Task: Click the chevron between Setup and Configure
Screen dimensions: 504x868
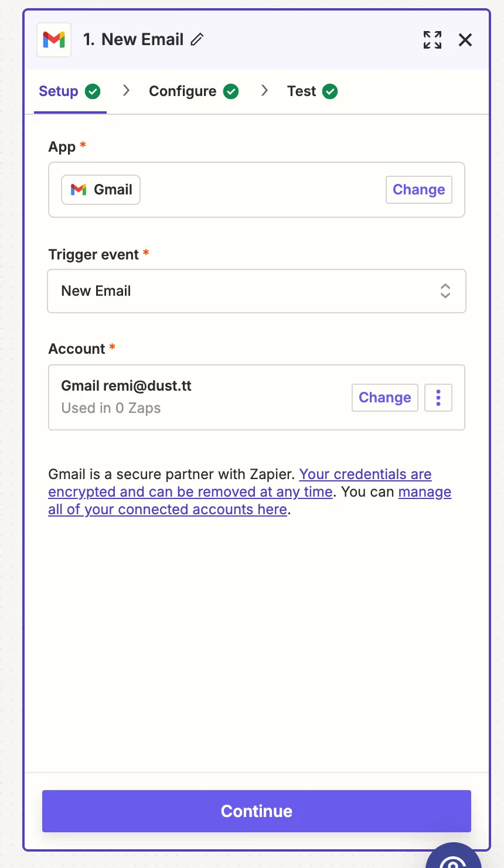Action: pyautogui.click(x=126, y=91)
